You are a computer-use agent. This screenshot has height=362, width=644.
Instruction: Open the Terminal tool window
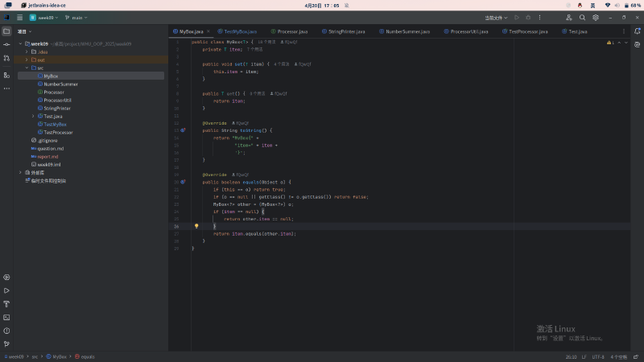pyautogui.click(x=6, y=317)
